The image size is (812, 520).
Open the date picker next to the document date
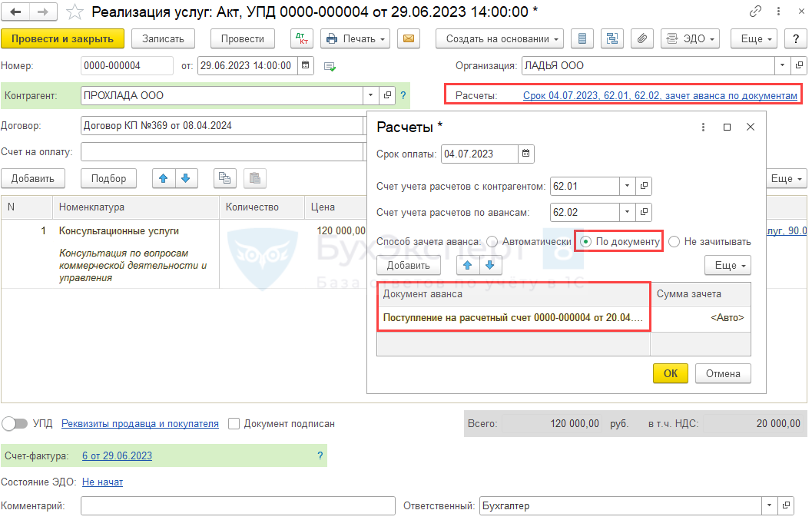pyautogui.click(x=306, y=65)
